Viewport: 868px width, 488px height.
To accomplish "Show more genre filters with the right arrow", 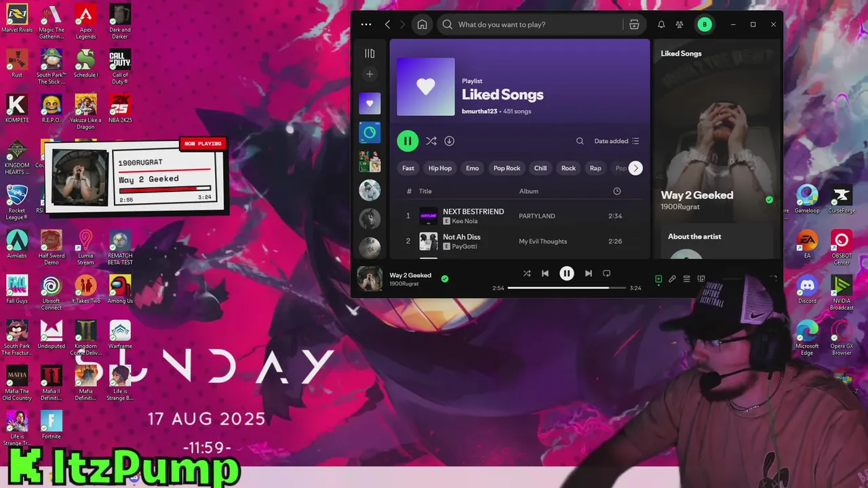I will pyautogui.click(x=635, y=168).
